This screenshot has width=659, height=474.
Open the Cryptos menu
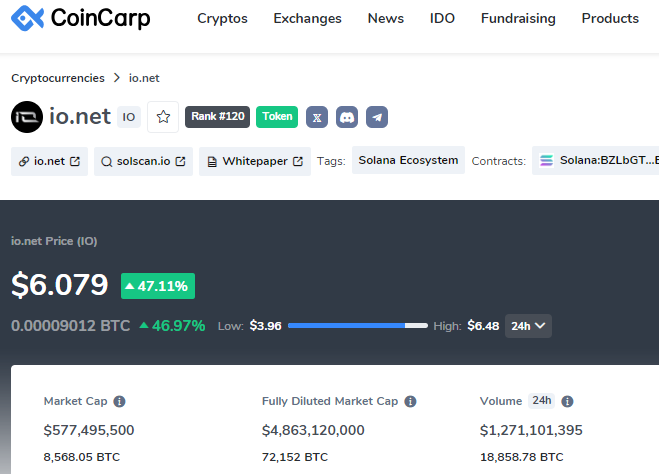222,18
